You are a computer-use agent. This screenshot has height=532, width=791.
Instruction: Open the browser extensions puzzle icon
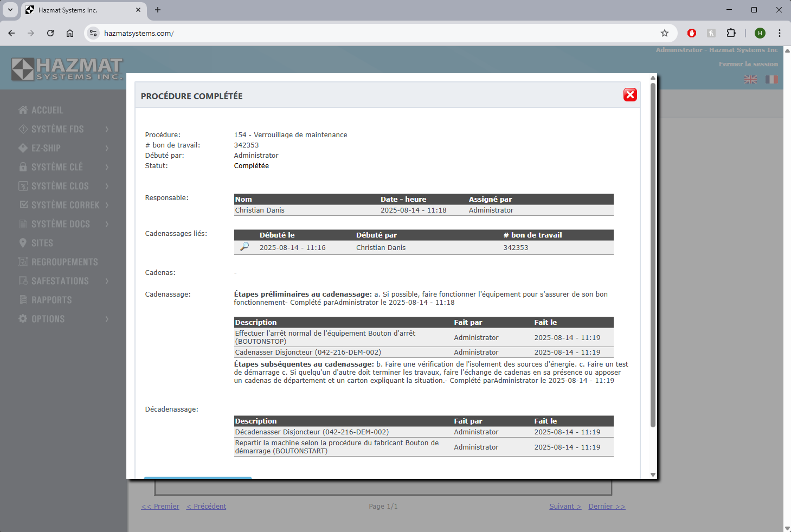731,33
